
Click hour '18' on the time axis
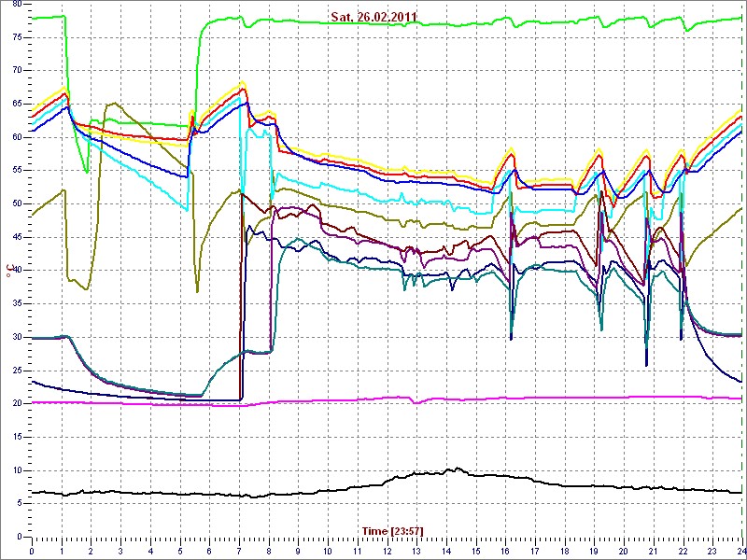(x=564, y=550)
